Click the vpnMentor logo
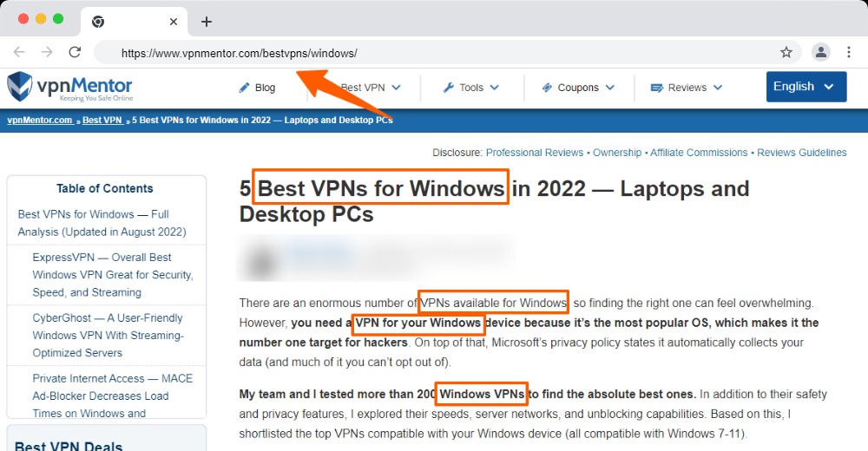 [x=69, y=87]
